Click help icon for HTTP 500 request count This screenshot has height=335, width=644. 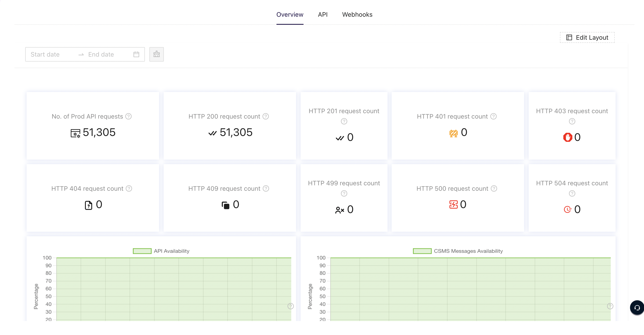tap(494, 188)
